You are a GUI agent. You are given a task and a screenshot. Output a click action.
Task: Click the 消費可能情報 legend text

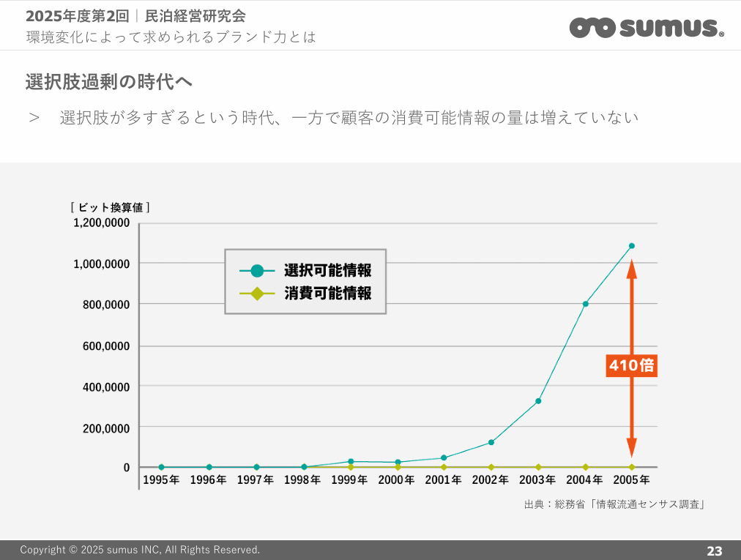coord(327,294)
